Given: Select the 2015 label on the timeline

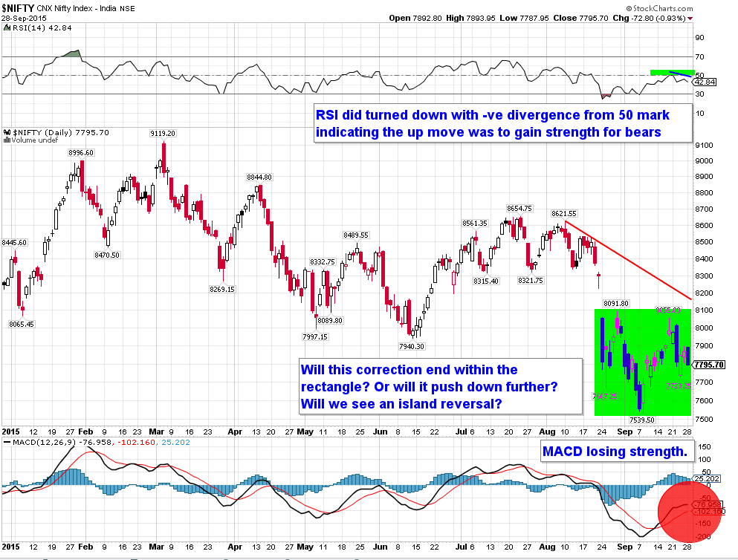Looking at the screenshot, I should pyautogui.click(x=10, y=432).
